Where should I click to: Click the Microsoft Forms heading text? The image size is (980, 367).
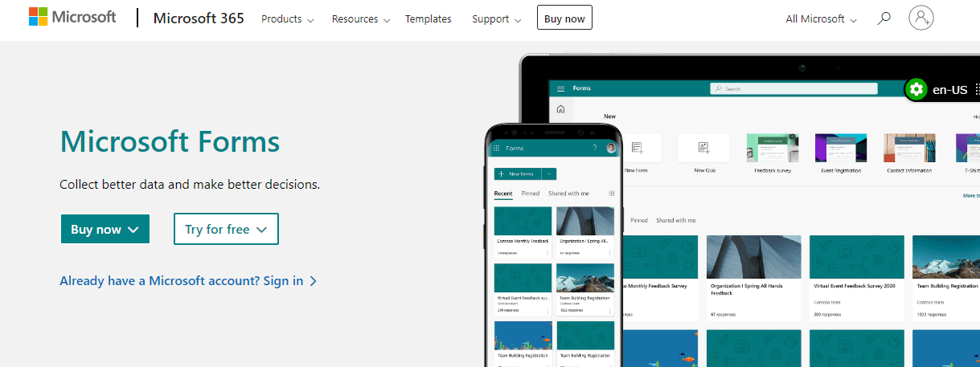(170, 141)
